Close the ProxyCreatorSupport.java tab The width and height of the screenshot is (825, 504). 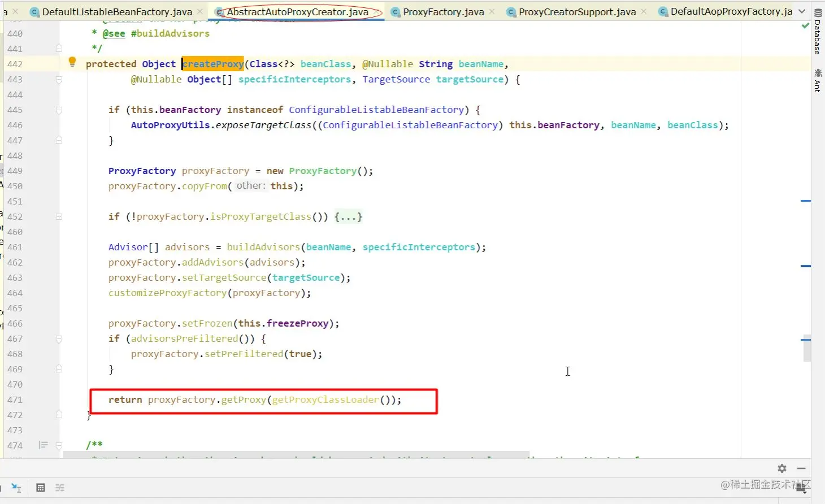(644, 11)
